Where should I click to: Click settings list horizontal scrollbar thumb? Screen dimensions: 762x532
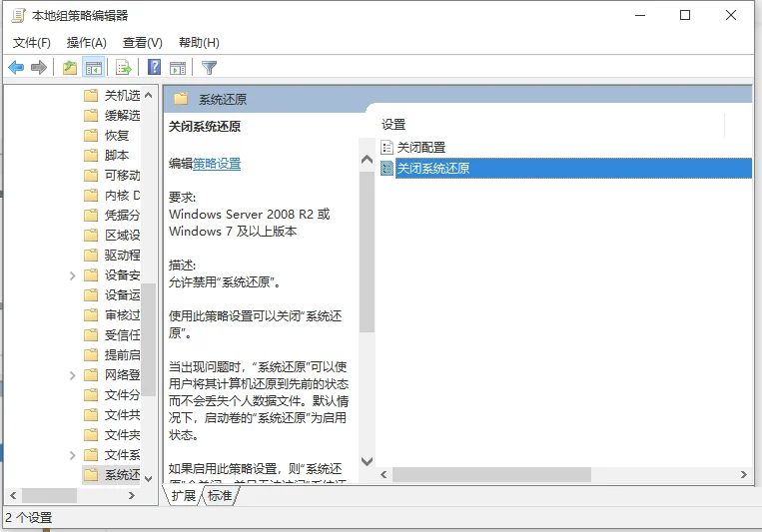click(x=491, y=475)
